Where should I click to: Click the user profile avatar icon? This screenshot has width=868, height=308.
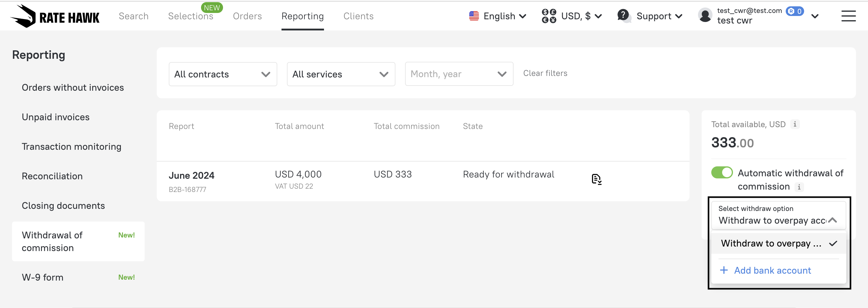705,15
